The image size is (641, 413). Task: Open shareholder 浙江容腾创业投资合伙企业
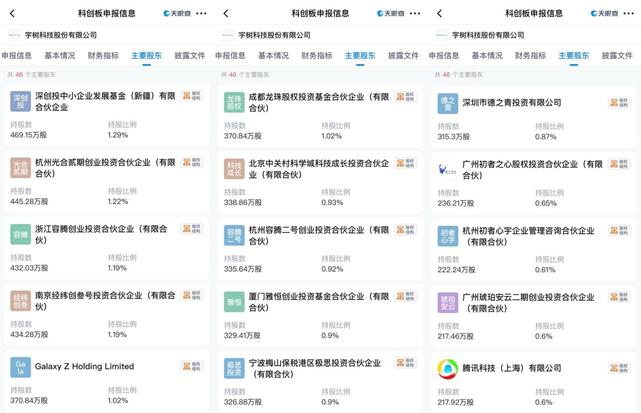click(101, 234)
